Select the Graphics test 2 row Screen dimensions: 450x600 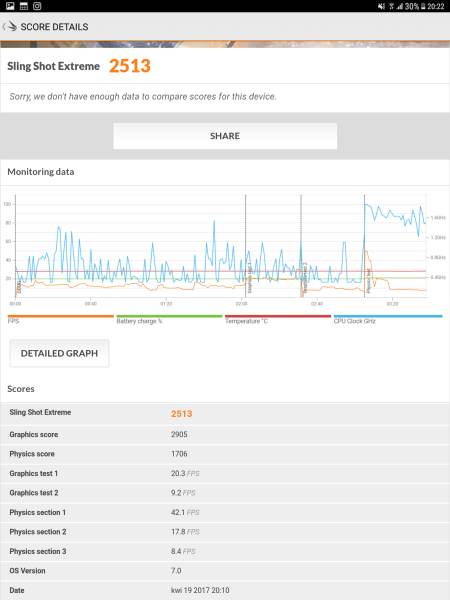[225, 493]
